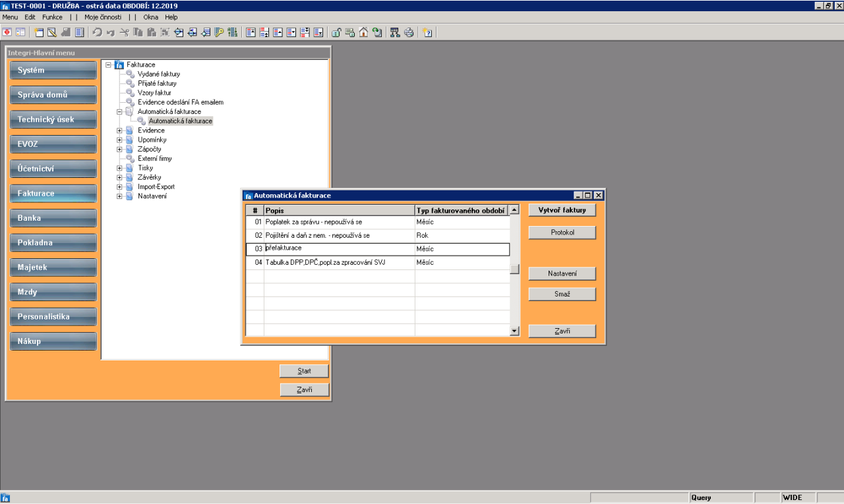
Task: Click the scissors cut icon in toolbar
Action: pyautogui.click(x=125, y=32)
